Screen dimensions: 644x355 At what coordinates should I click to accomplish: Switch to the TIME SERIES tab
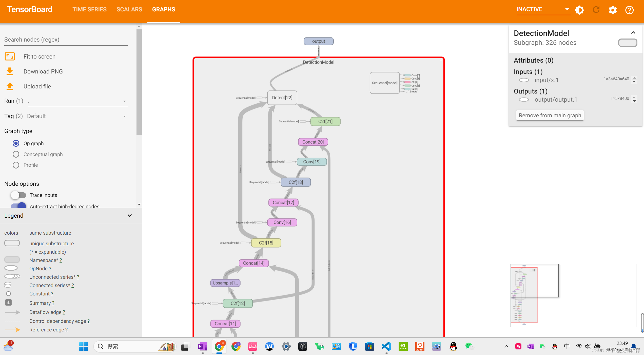click(x=89, y=9)
